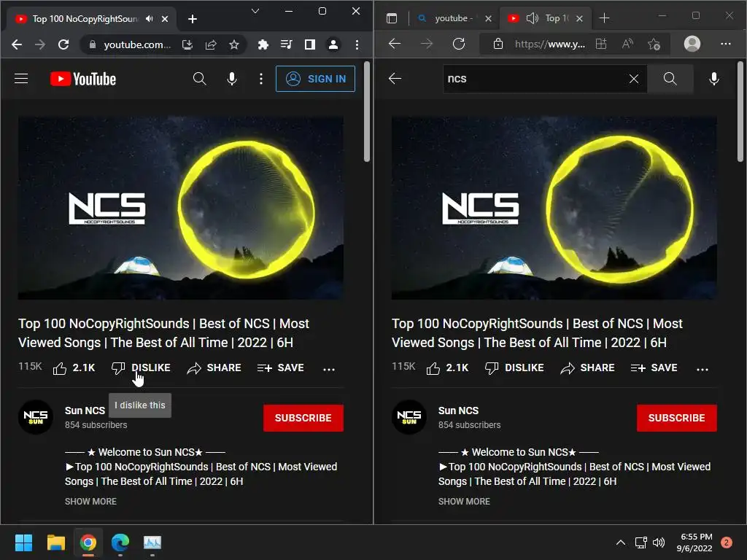Click SUBSCRIBE button in Edge window

(676, 418)
